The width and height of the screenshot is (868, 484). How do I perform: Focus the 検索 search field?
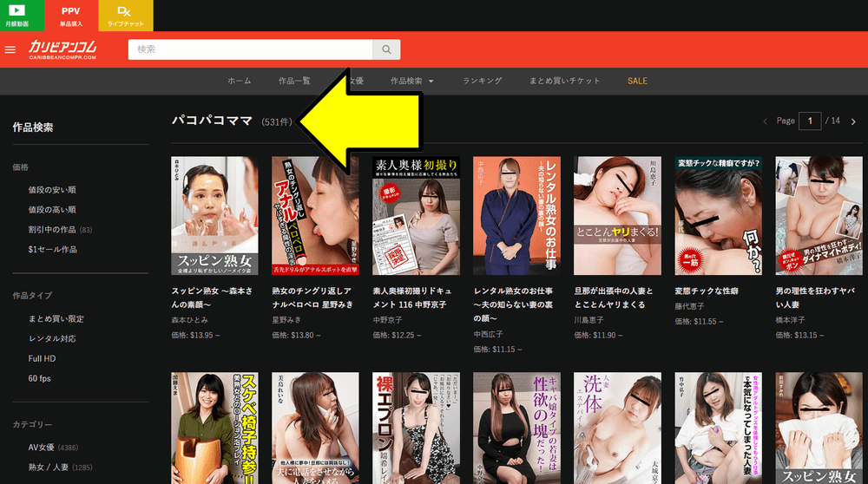tap(250, 49)
